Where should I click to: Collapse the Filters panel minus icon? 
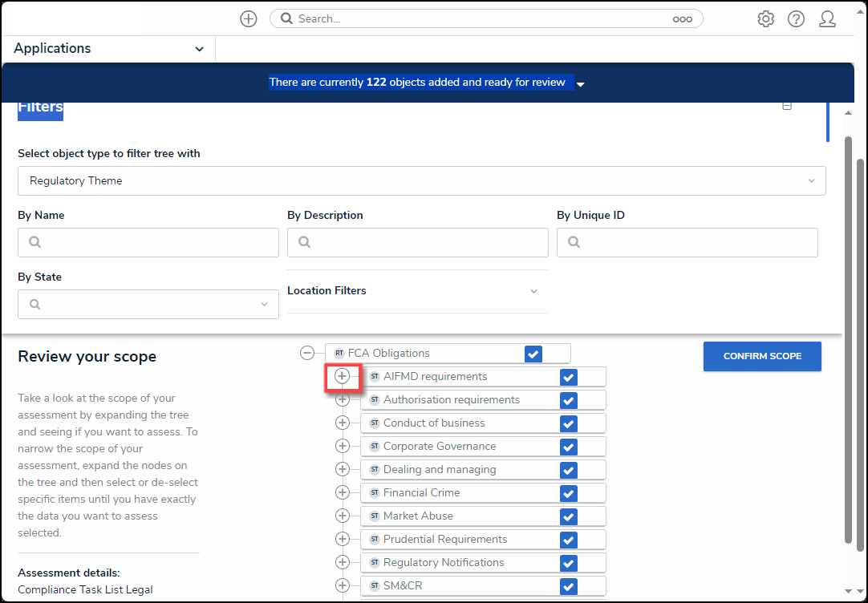(787, 106)
